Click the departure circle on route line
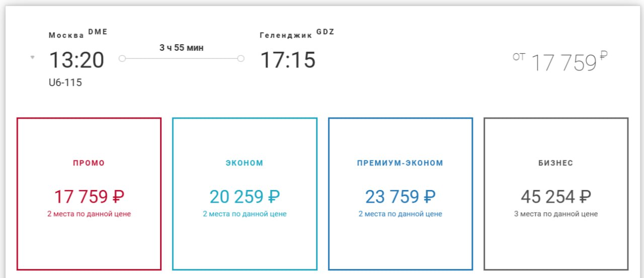 click(122, 59)
